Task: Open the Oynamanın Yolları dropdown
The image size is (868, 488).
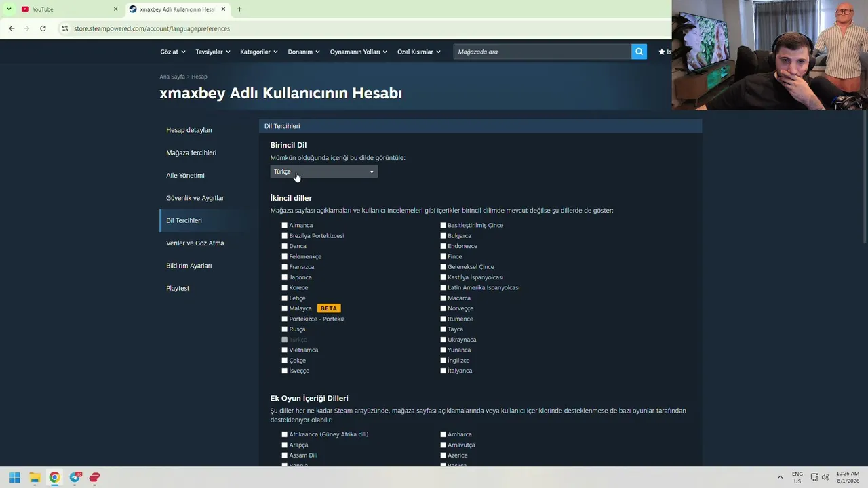Action: pyautogui.click(x=359, y=52)
